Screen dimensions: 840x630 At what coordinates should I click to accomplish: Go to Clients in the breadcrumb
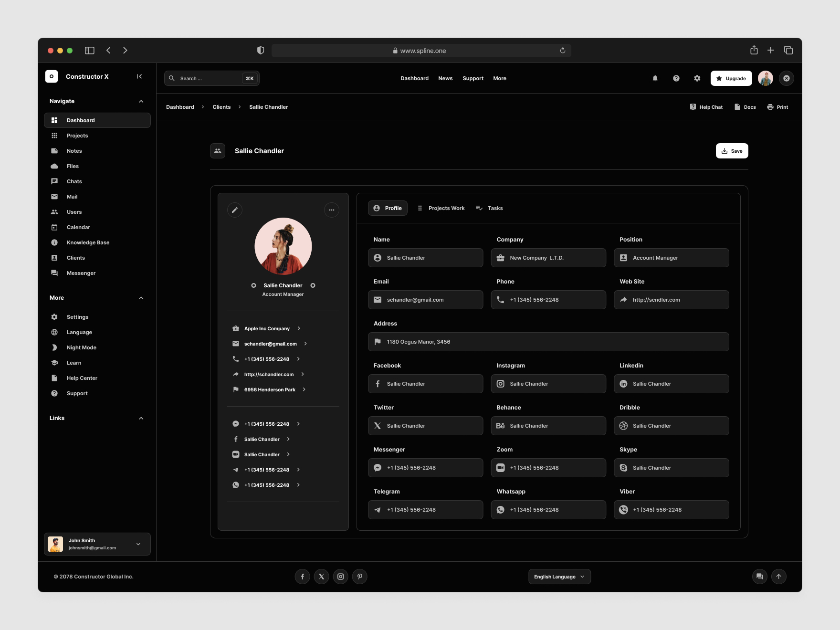(x=221, y=107)
